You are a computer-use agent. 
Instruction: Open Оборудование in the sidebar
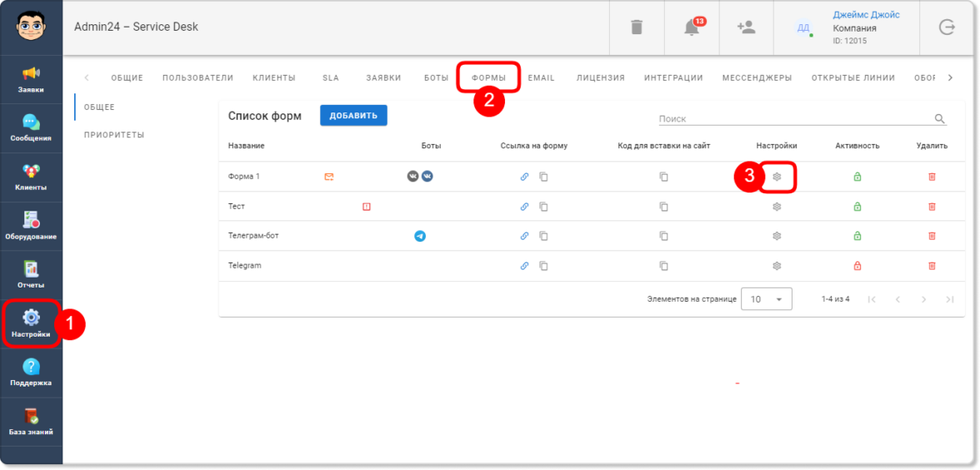(x=32, y=227)
